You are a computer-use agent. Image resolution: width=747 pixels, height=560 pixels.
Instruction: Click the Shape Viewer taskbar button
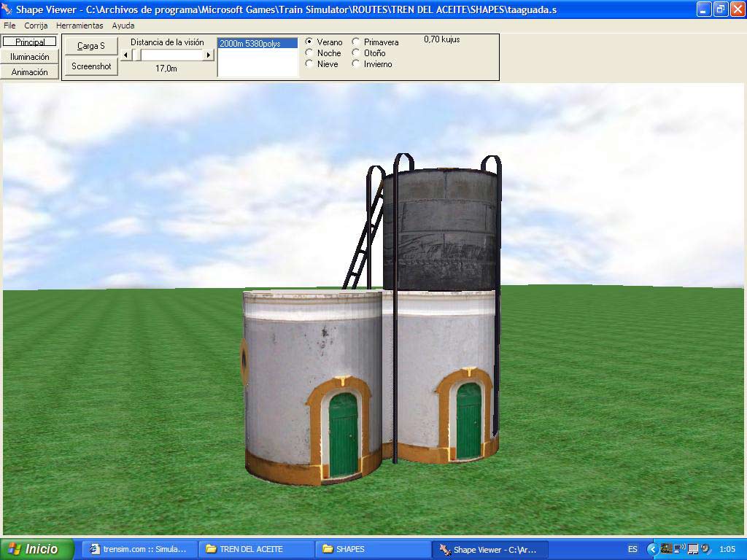489,549
